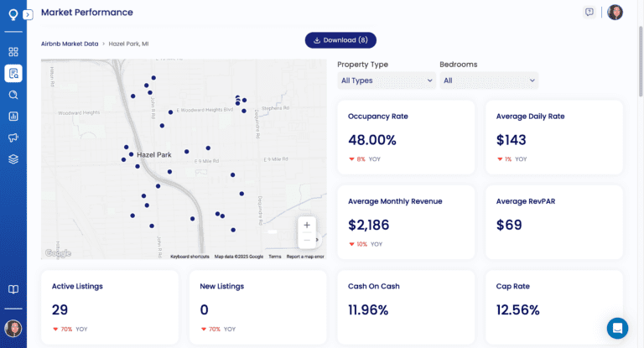This screenshot has height=348, width=644.
Task: Open the feedback message icon in header
Action: click(x=589, y=13)
